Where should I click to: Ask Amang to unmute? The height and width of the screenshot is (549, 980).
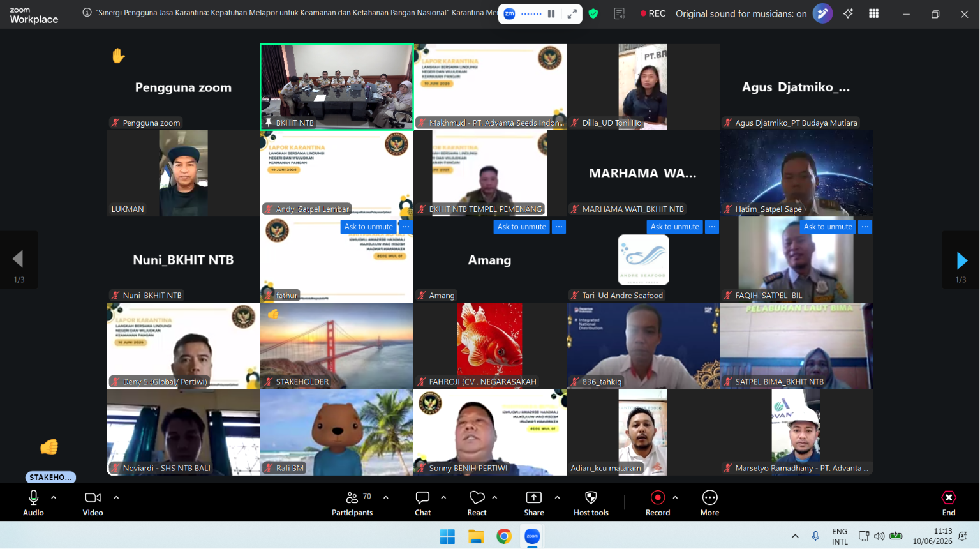pyautogui.click(x=522, y=227)
